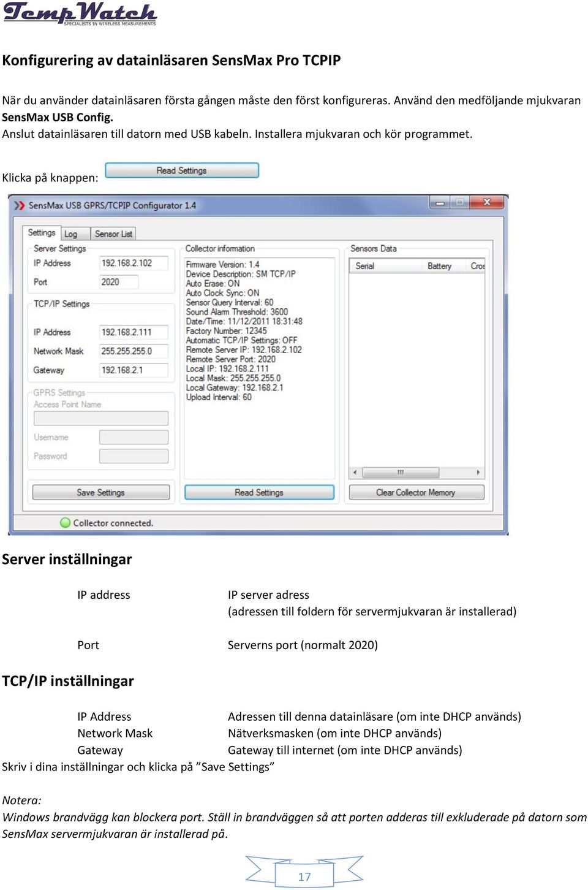Screen dimensions: 588x890
Task: Click the Access Point Name field
Action: tap(101, 418)
